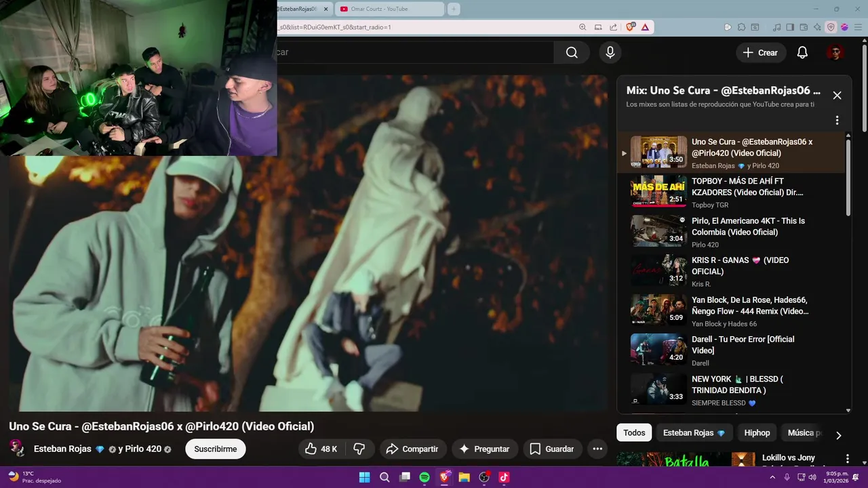Click the Guardar save button
Screen dimensions: 868x488
552,449
